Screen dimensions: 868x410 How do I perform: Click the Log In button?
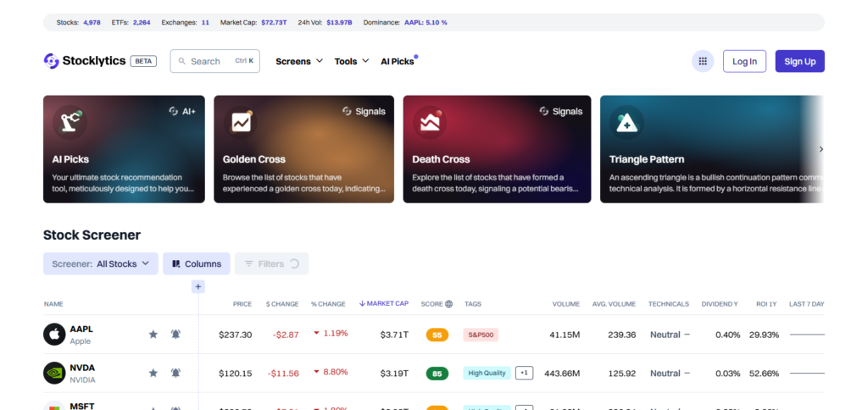pyautogui.click(x=744, y=61)
